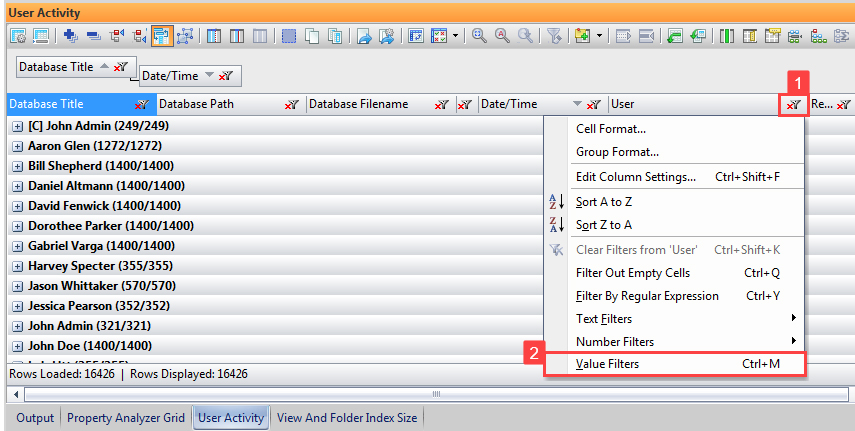Click the zoom-to-fit magnifier icon
The height and width of the screenshot is (431, 855).
479,36
